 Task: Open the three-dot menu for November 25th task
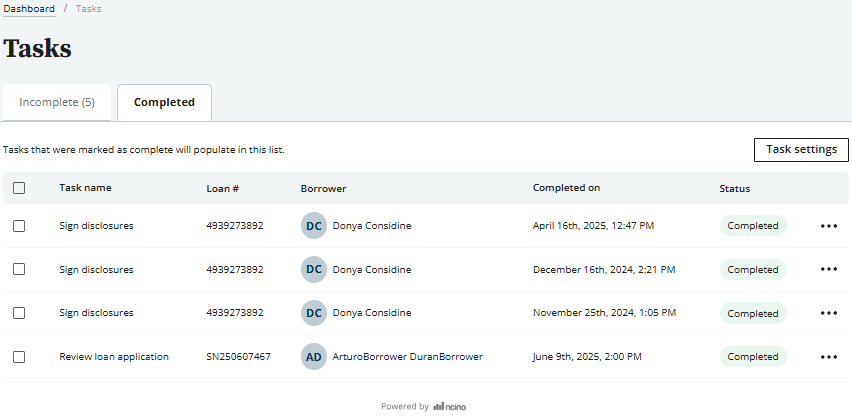tap(828, 313)
